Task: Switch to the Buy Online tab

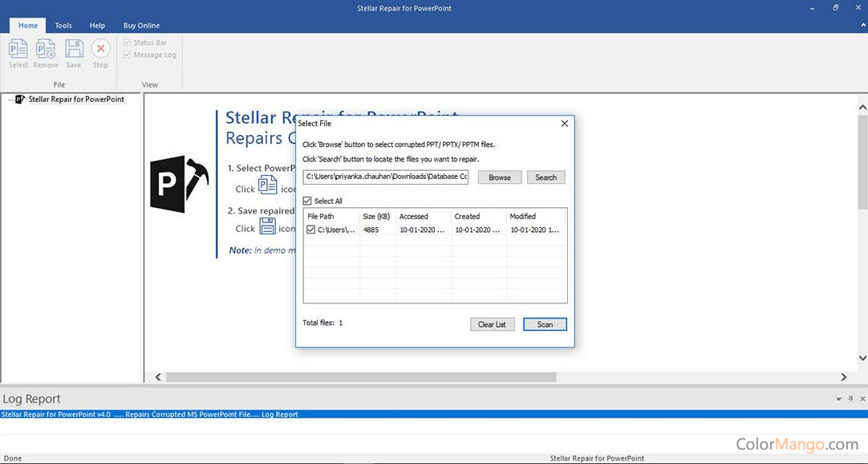Action: [141, 26]
